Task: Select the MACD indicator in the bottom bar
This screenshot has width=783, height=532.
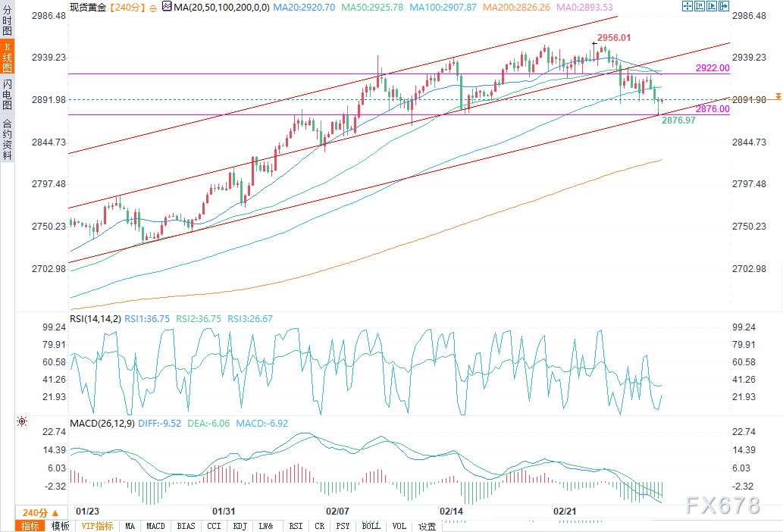Action: (155, 526)
